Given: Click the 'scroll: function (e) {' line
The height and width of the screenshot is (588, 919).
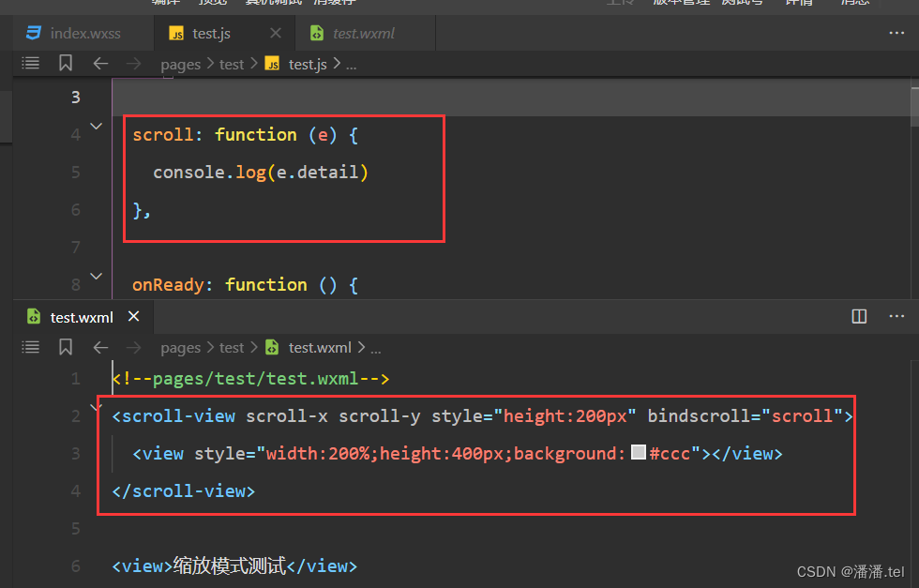Looking at the screenshot, I should coord(245,135).
